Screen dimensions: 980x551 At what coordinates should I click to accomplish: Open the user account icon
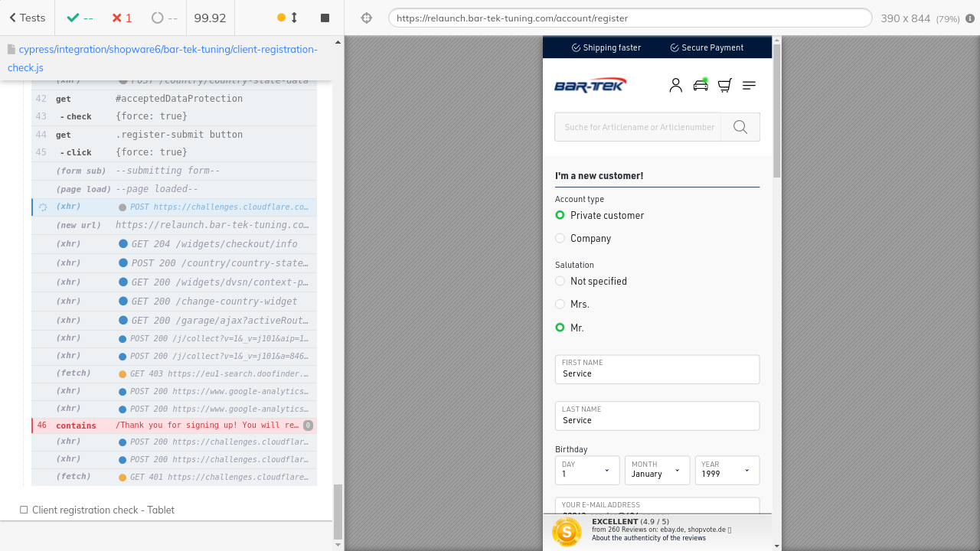point(675,85)
